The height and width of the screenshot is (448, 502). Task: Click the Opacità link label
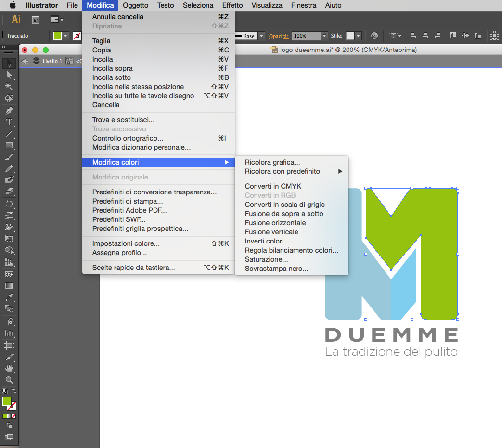pos(279,36)
